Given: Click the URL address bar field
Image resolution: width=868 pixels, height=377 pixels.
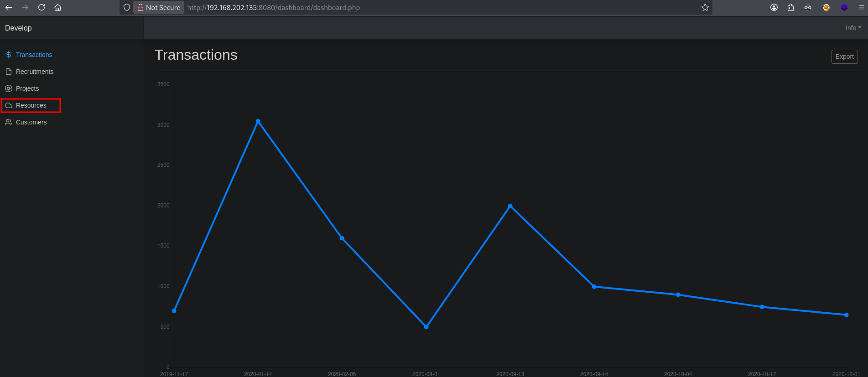Looking at the screenshot, I should tap(411, 7).
